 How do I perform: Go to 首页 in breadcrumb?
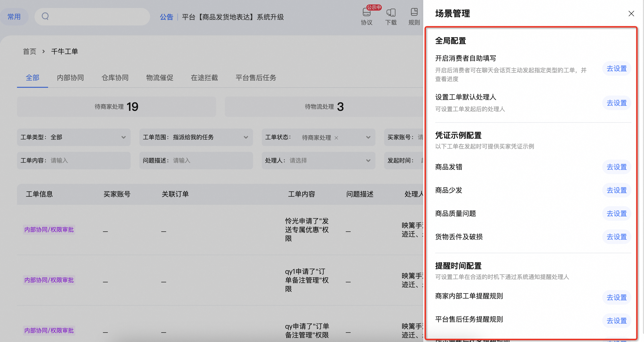[29, 51]
